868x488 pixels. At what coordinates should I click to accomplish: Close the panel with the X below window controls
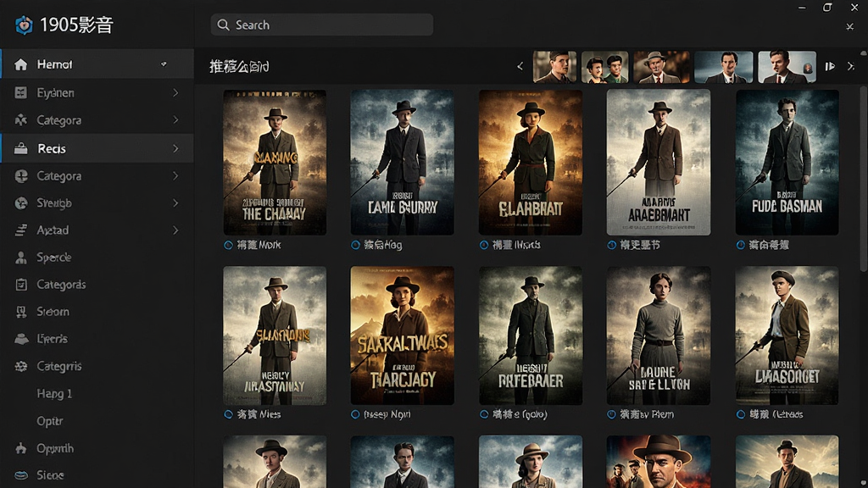pos(849,26)
